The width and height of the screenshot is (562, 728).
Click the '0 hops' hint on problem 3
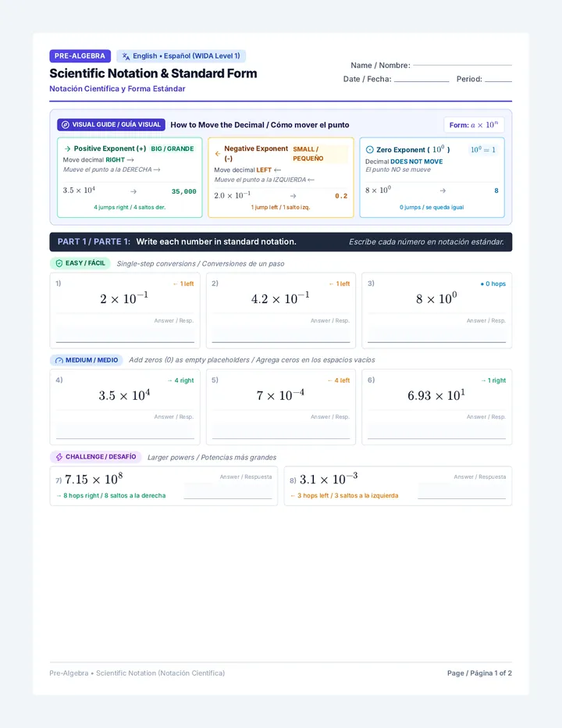tap(493, 284)
